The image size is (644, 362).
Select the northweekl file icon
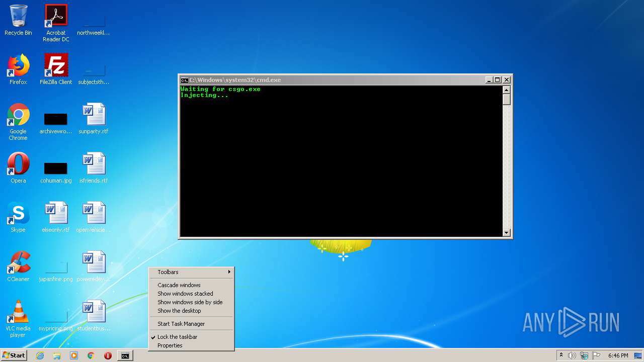(x=94, y=25)
